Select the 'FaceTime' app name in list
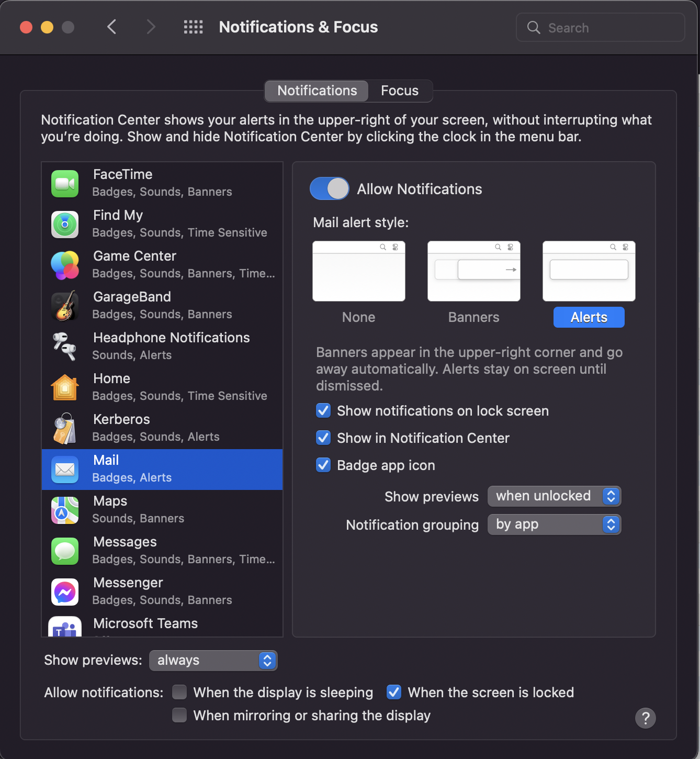Viewport: 700px width, 759px height. click(x=123, y=174)
